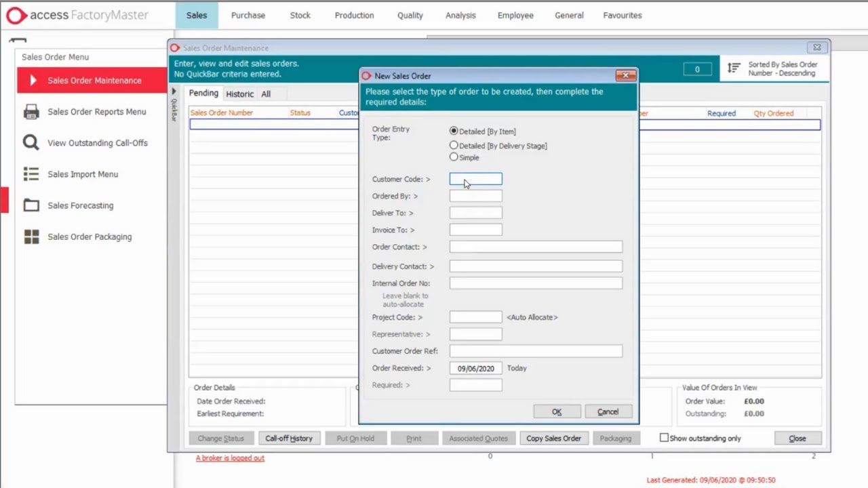The image size is (868, 488).
Task: Select Detailed [By Delivery Stage] radio option
Action: 454,145
